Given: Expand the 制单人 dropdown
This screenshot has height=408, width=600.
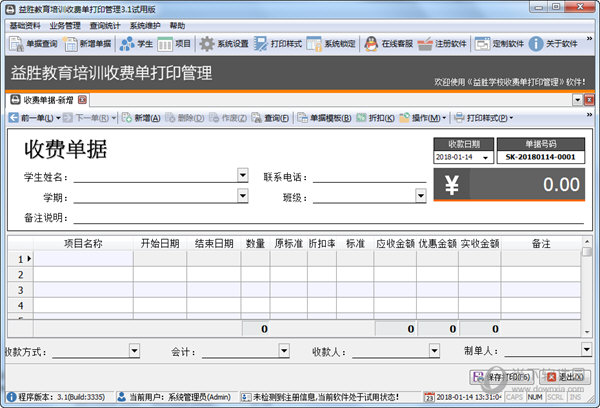Looking at the screenshot, I should click(x=586, y=349).
